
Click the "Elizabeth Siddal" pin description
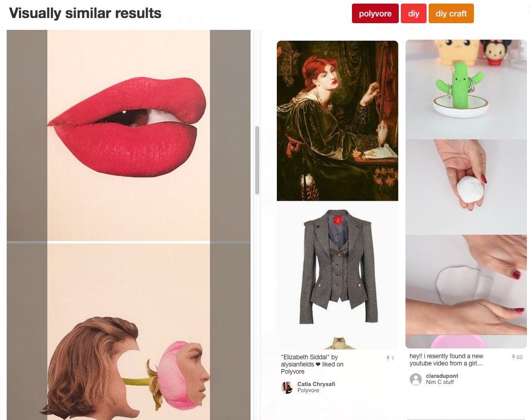[x=312, y=364]
